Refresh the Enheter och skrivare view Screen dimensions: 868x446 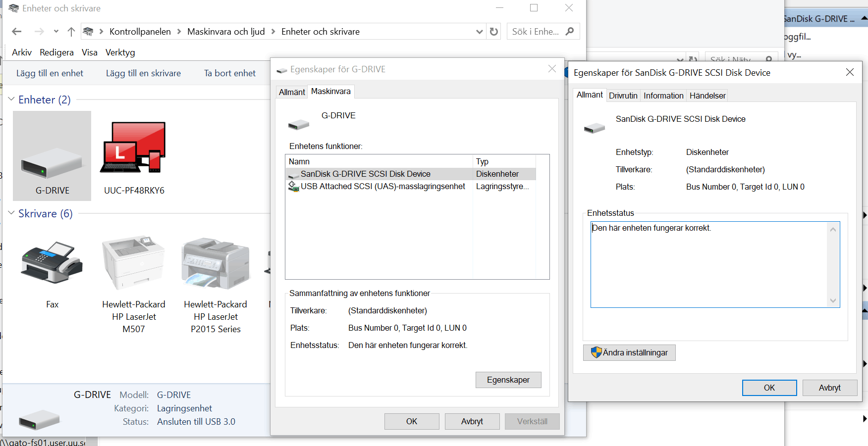click(494, 32)
